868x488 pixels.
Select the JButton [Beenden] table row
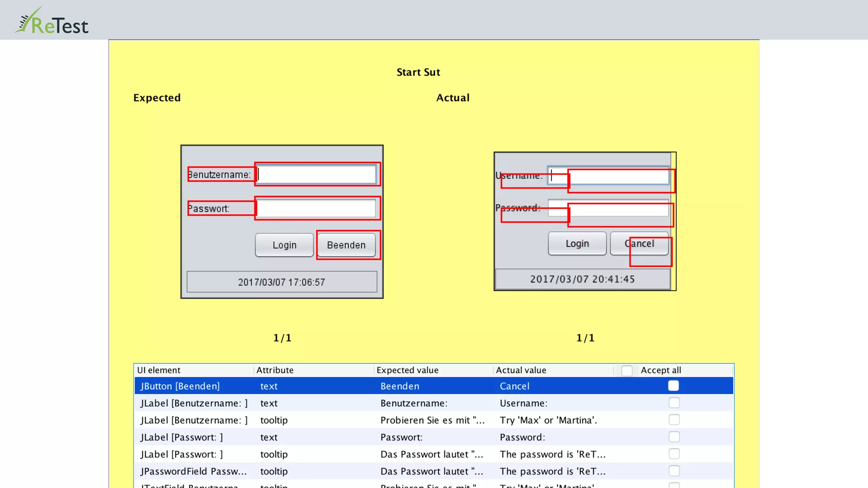click(181, 386)
